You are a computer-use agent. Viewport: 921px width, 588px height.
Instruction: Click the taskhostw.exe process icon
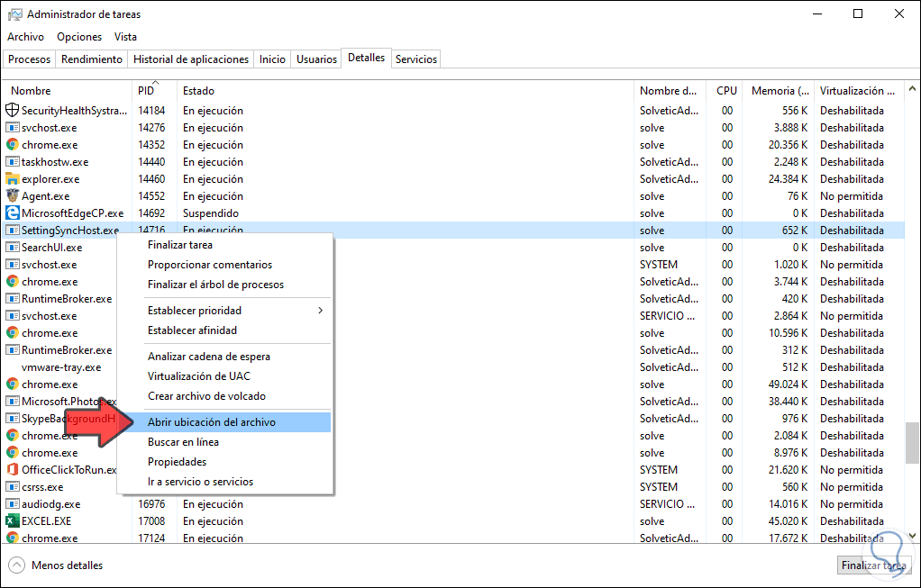13,162
